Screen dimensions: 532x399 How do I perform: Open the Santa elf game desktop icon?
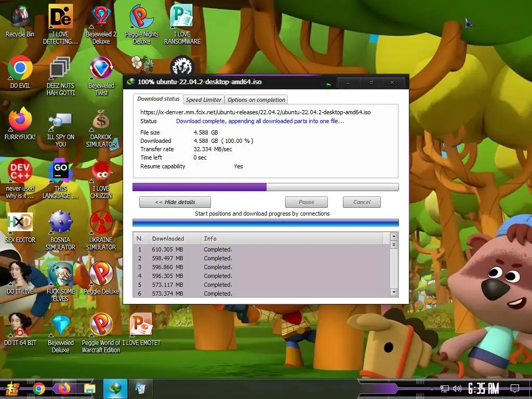point(60,282)
